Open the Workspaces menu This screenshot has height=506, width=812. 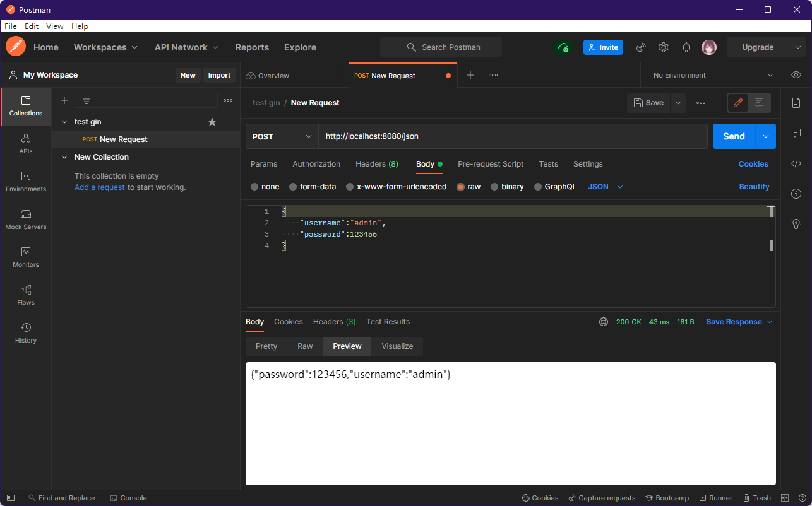point(105,47)
